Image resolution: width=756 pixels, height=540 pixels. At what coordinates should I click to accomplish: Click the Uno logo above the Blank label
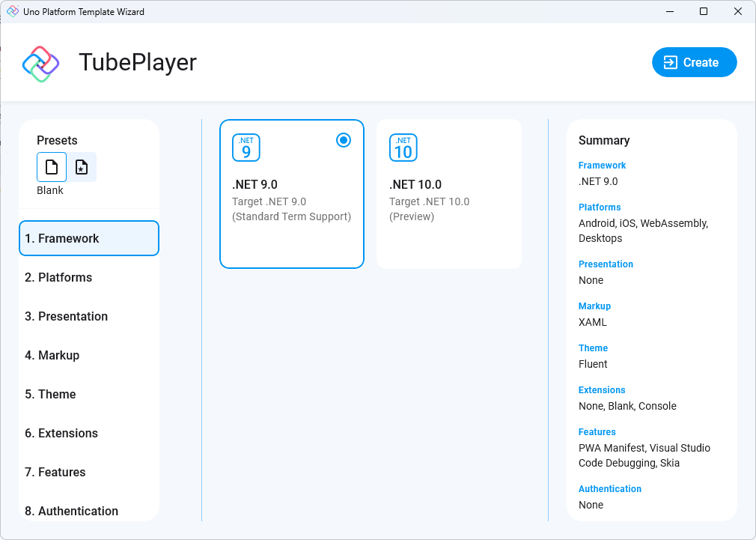(51, 166)
